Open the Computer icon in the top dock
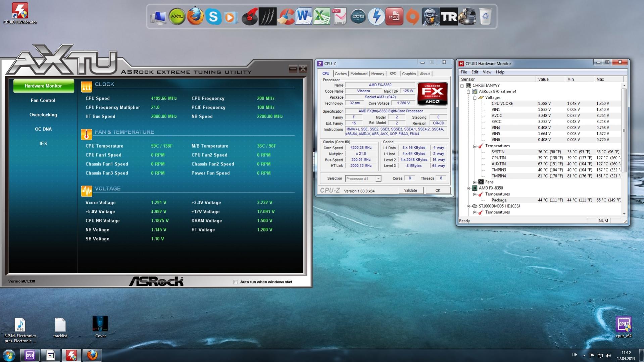 click(158, 17)
